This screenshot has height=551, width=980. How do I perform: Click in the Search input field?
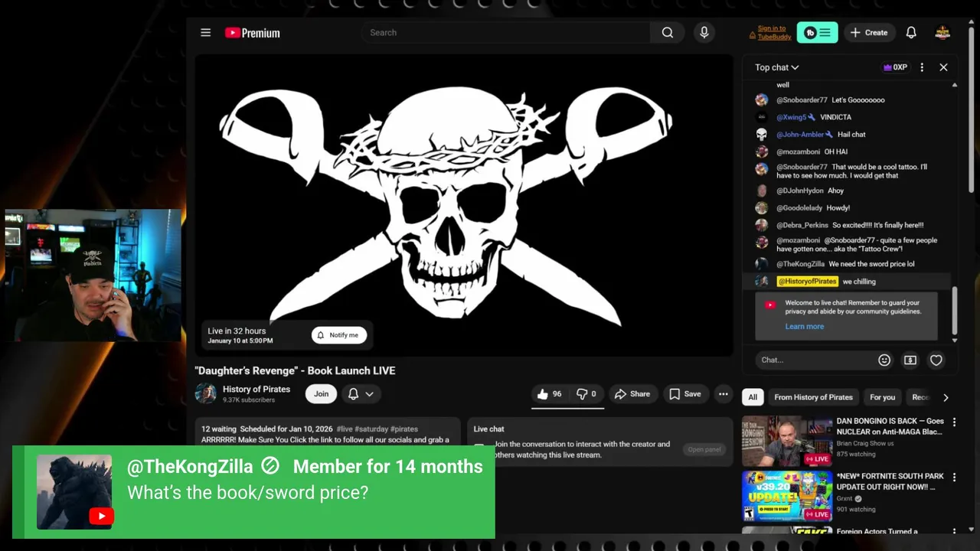(x=505, y=32)
